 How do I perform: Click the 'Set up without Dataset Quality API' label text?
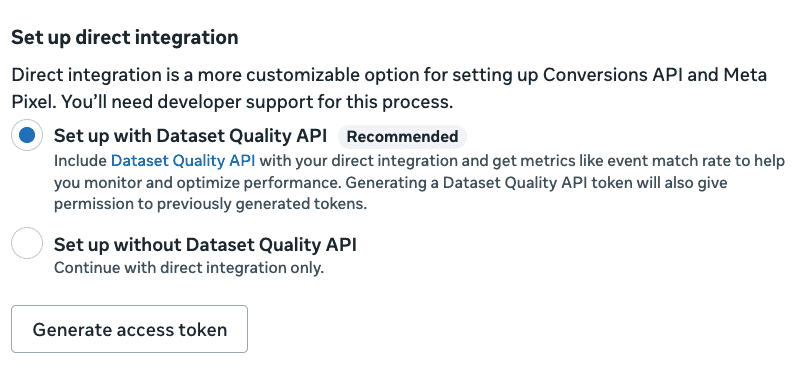205,245
